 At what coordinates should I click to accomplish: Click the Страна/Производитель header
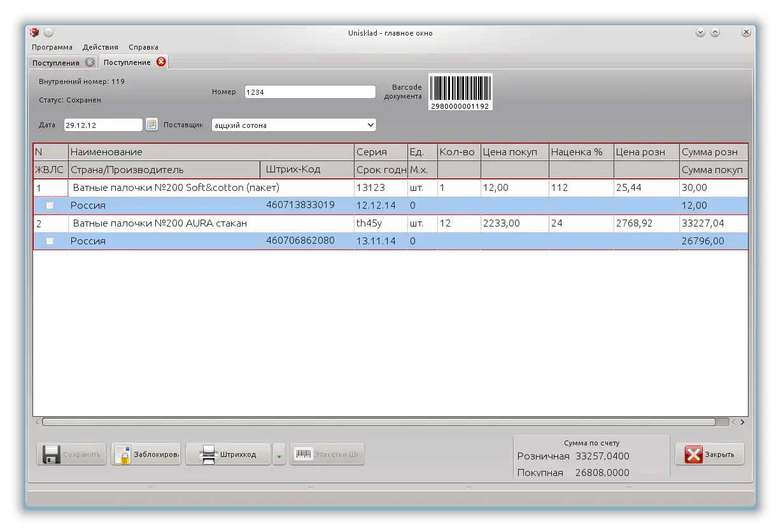[164, 170]
